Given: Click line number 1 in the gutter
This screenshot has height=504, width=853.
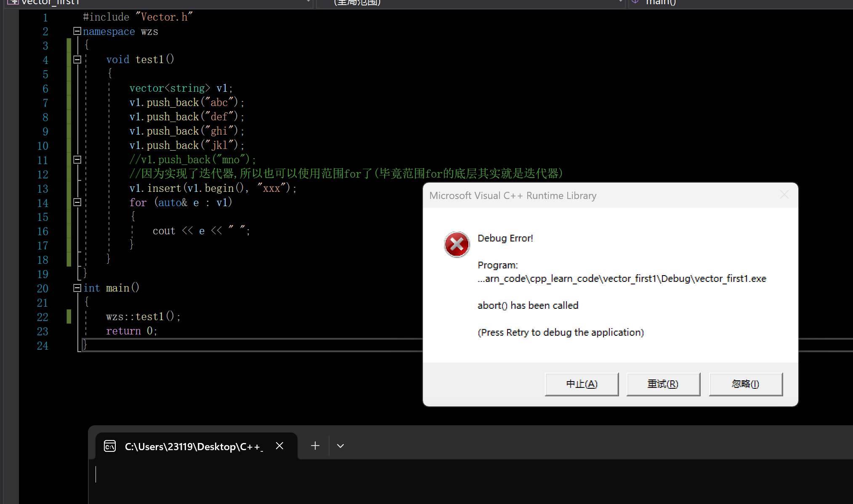Looking at the screenshot, I should [x=45, y=18].
